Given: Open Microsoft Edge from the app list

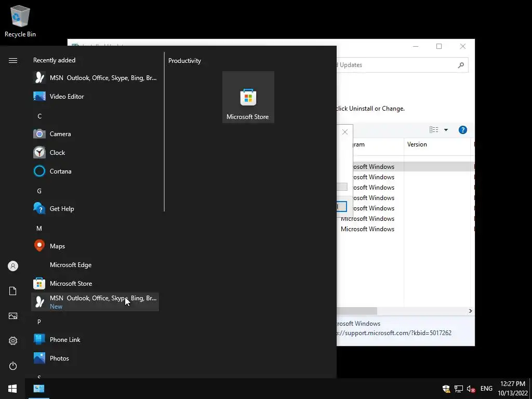Looking at the screenshot, I should 95,264.
